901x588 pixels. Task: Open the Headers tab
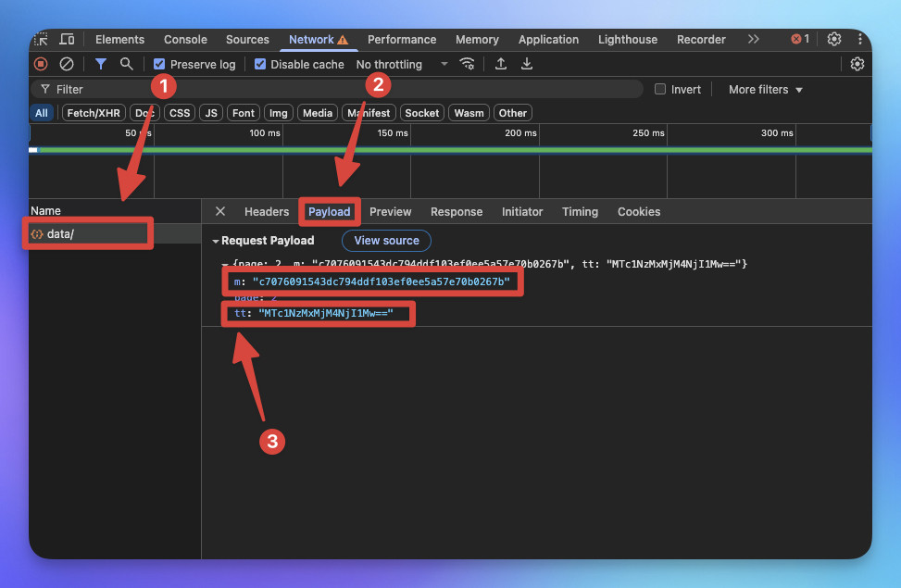tap(267, 211)
